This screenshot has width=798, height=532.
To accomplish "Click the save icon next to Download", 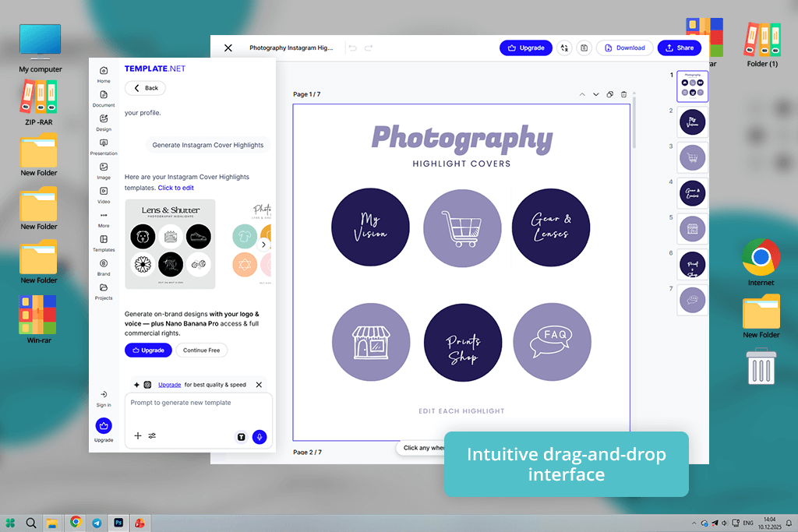I will [584, 48].
